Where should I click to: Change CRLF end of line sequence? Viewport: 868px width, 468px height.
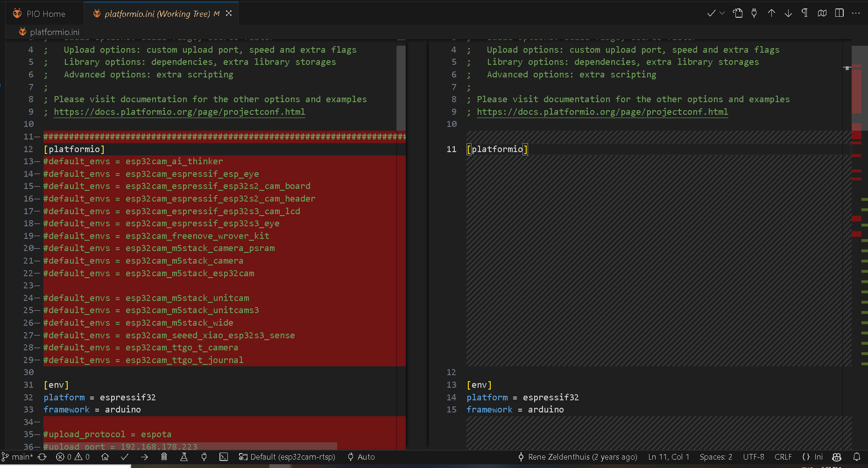(x=783, y=457)
